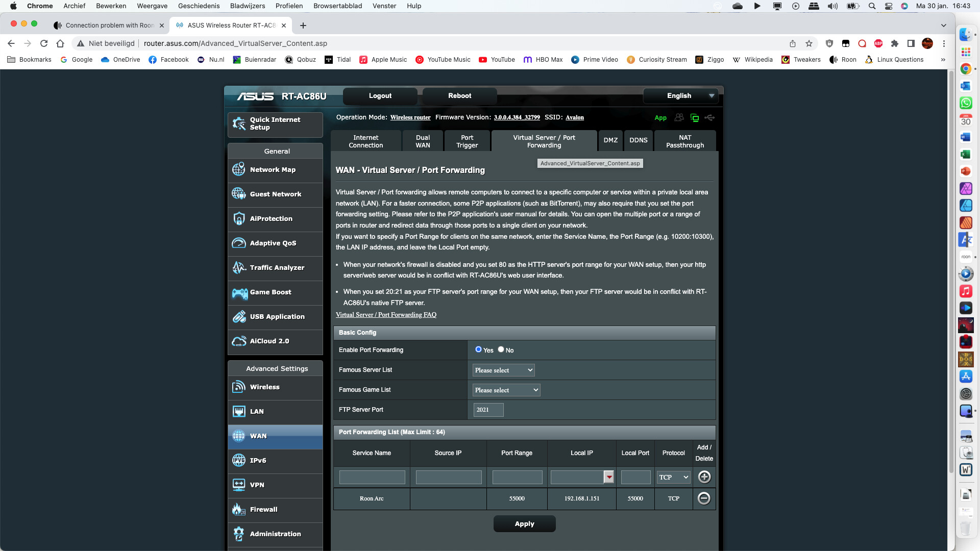Switch to the NAT Passthrough tab
This screenshot has width=980, height=551.
point(684,141)
